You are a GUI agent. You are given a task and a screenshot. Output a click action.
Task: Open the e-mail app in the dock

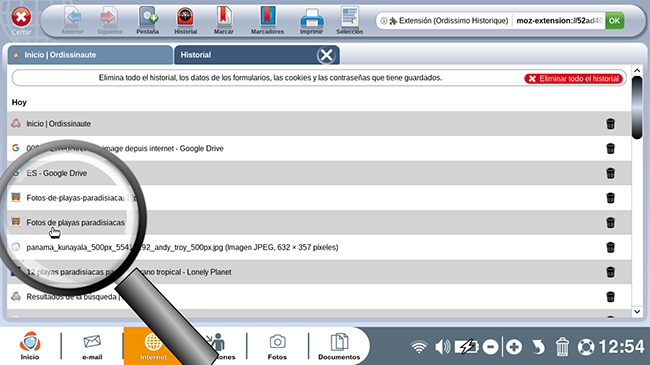pyautogui.click(x=92, y=347)
